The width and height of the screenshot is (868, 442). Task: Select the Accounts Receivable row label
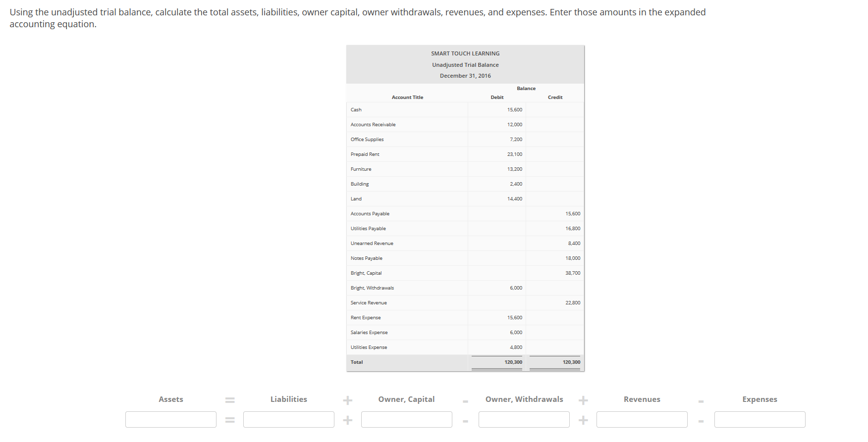pos(373,125)
